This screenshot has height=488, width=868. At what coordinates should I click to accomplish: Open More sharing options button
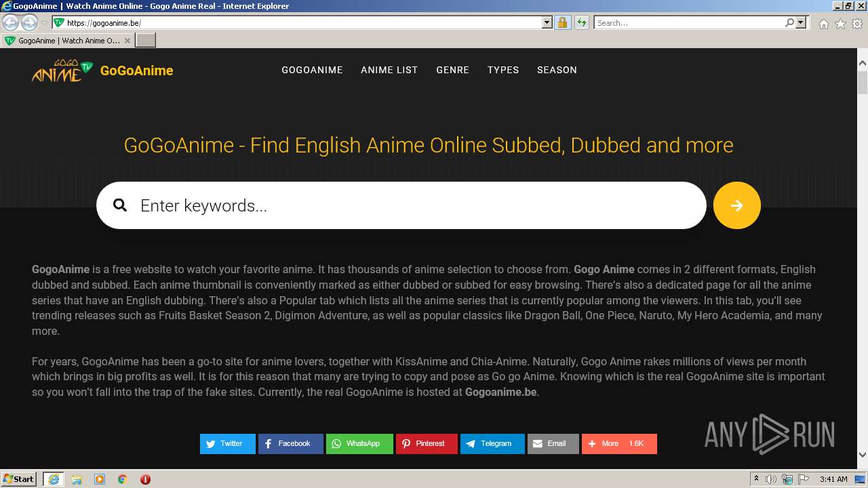pyautogui.click(x=619, y=444)
